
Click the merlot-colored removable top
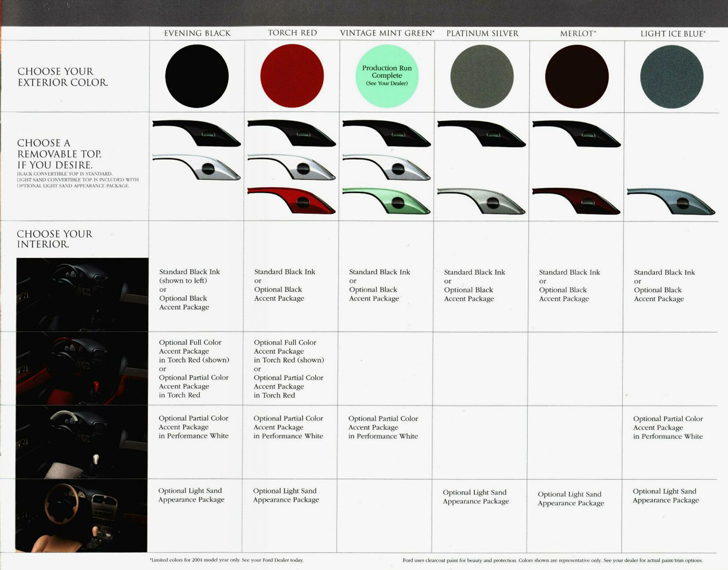576,201
